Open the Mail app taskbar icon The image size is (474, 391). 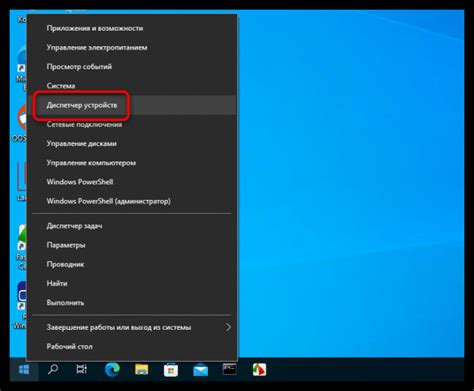(200, 370)
